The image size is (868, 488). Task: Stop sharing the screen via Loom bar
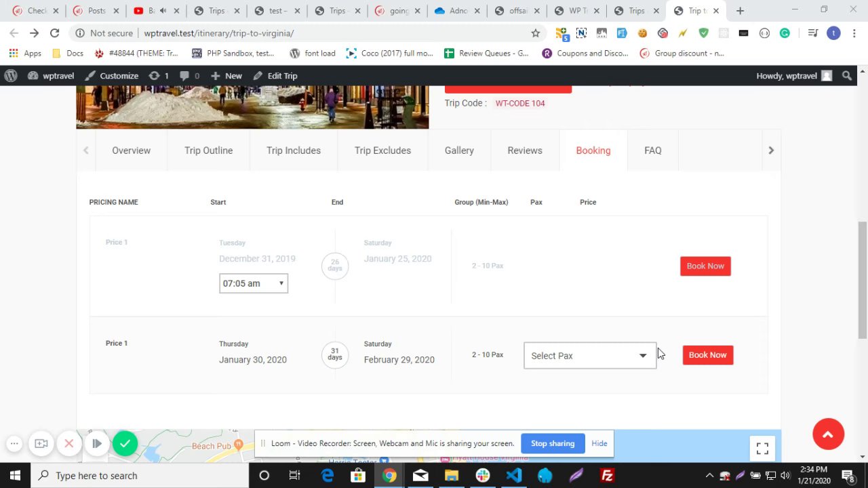pos(553,444)
